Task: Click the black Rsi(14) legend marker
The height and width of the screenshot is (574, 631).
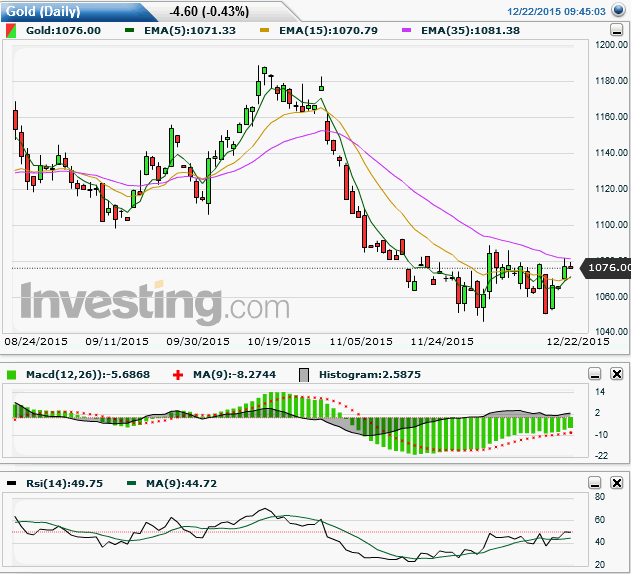Action: click(x=12, y=483)
